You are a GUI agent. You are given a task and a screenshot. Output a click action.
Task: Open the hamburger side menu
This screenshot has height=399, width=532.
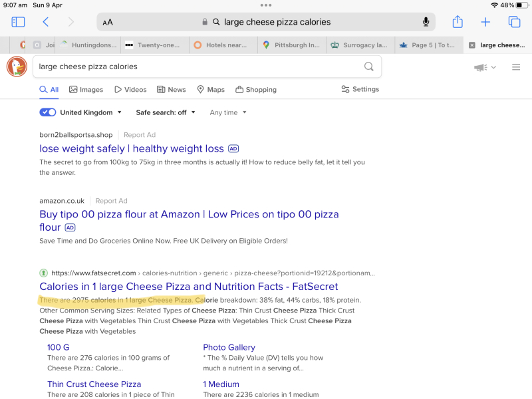click(x=516, y=67)
